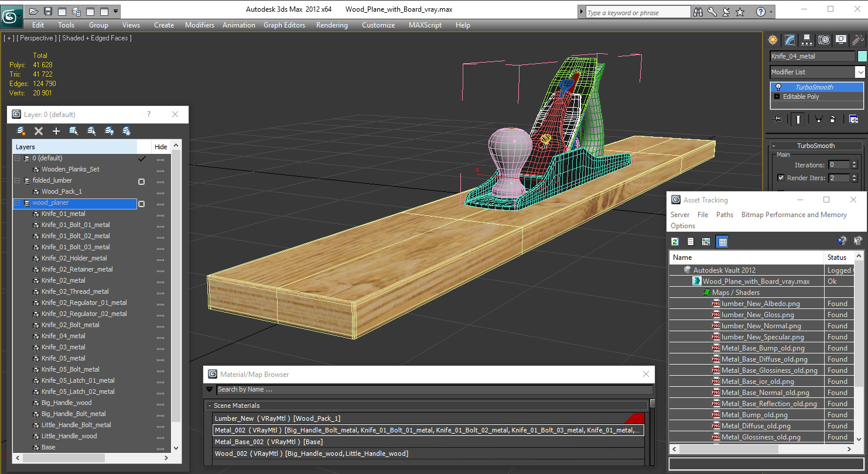Toggle Hide column for Wood_Pack_1
Image resolution: width=868 pixels, height=474 pixels.
tap(160, 192)
